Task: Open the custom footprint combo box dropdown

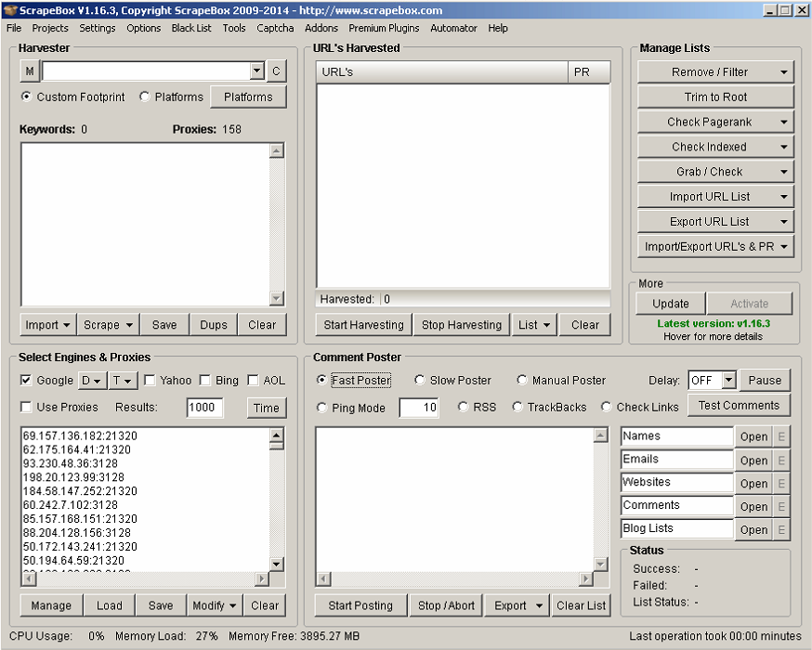Action: point(256,71)
